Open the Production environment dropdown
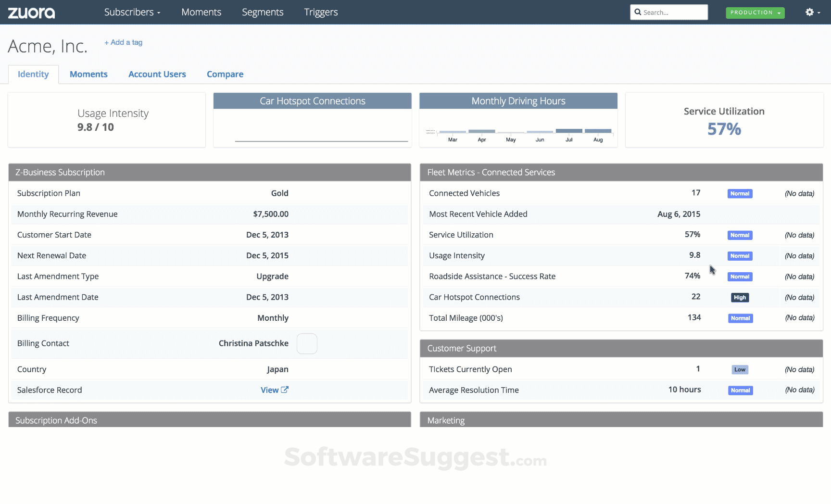Image resolution: width=831 pixels, height=504 pixels. coord(755,13)
